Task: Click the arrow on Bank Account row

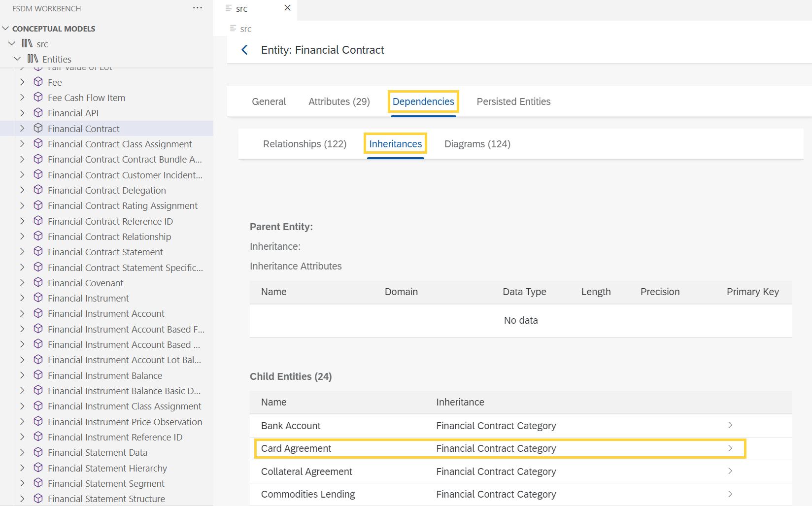Action: pos(730,425)
